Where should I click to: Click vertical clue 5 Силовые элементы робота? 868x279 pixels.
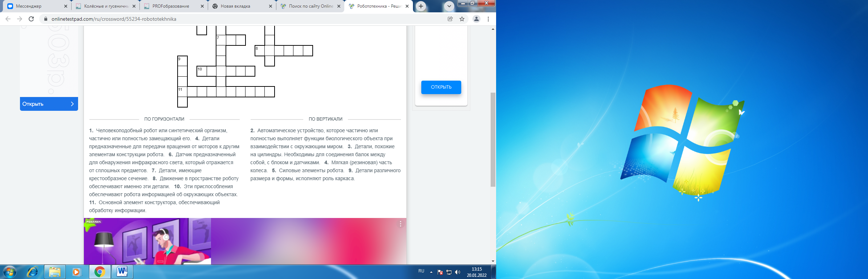pos(308,170)
